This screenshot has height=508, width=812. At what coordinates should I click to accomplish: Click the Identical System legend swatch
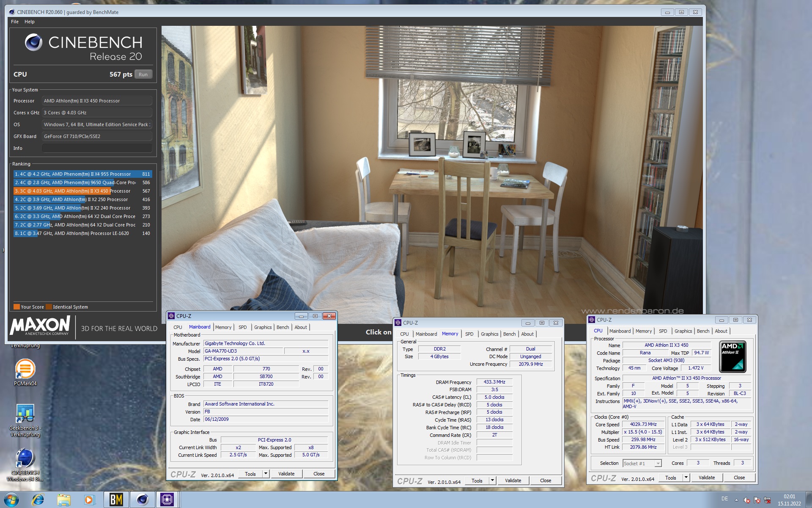pos(49,307)
